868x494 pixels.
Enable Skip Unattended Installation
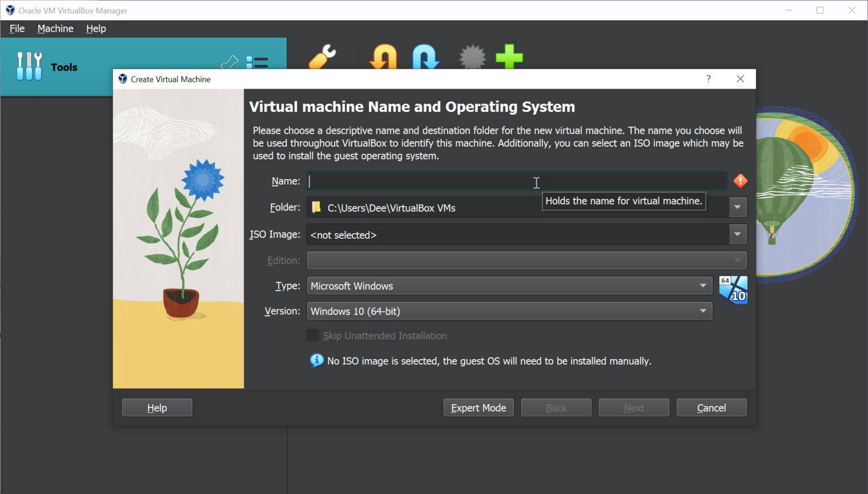pyautogui.click(x=313, y=335)
